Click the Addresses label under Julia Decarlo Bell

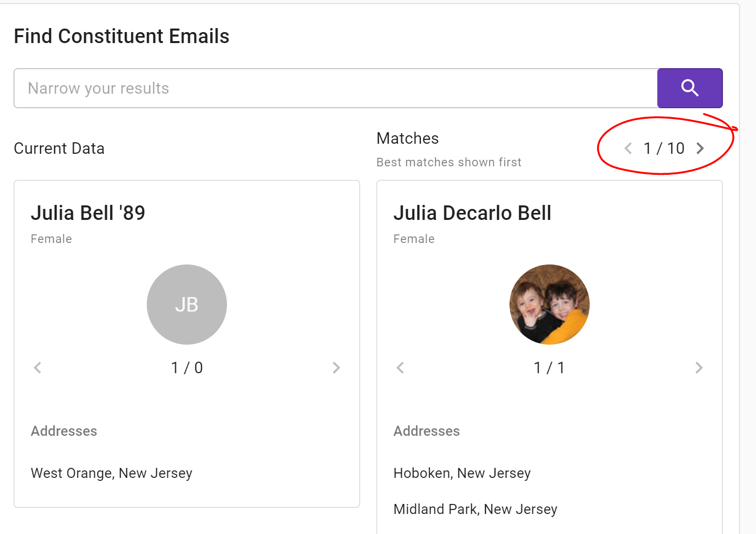coord(426,431)
